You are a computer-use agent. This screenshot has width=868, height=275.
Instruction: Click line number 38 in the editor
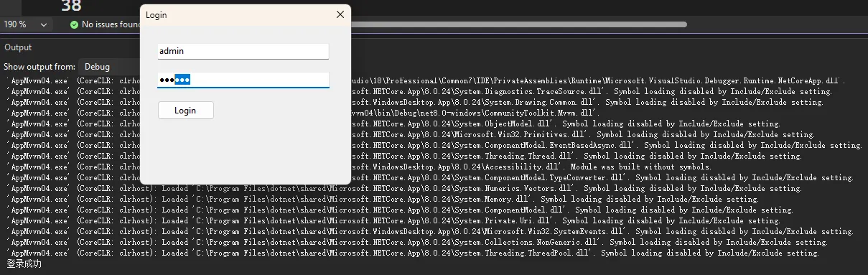[x=71, y=6]
